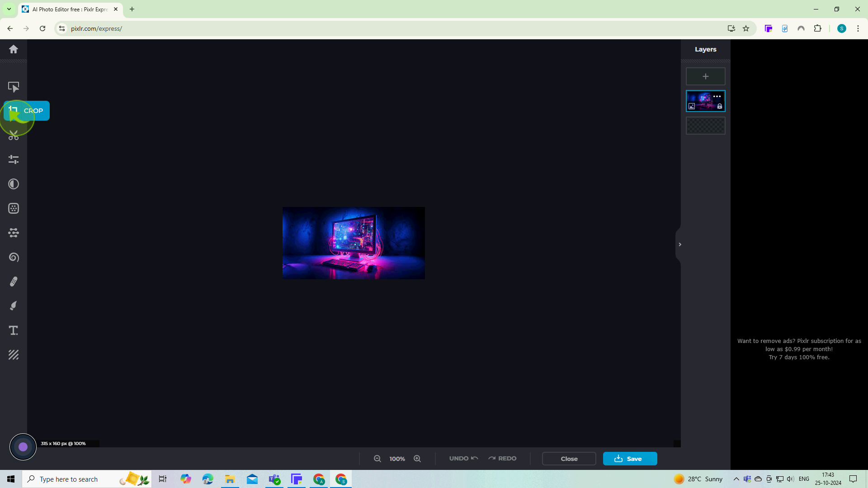Select the AI Photo Editor tab
The image size is (868, 488).
[x=70, y=9]
